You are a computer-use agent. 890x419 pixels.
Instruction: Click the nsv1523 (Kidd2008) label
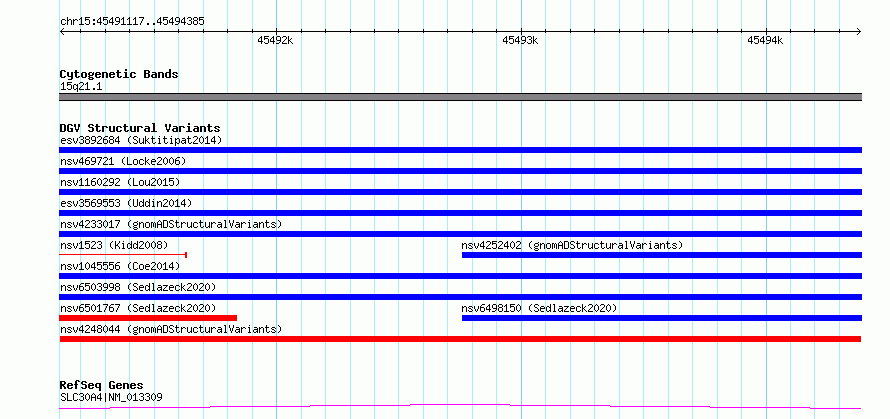(114, 245)
